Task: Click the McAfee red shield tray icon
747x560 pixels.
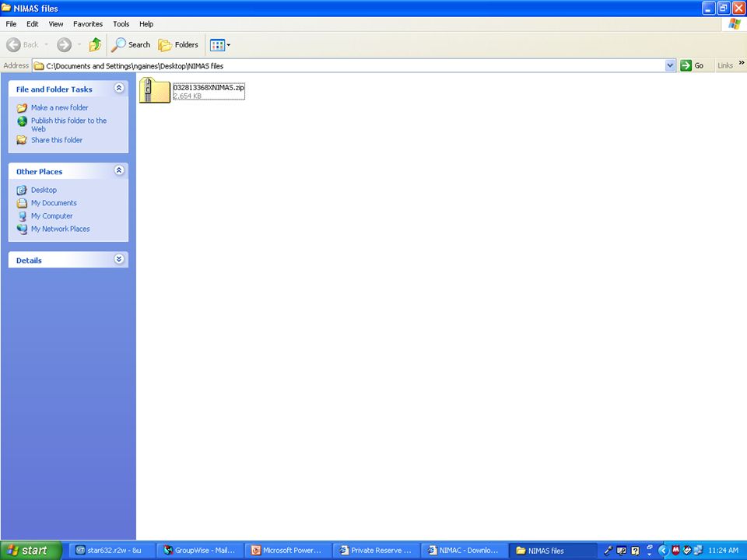Action: tap(675, 551)
